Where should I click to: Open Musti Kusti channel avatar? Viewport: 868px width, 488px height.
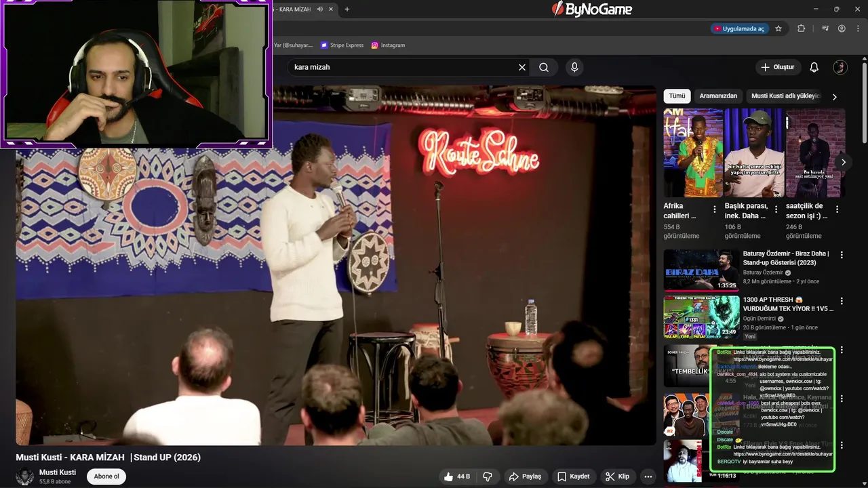point(25,476)
